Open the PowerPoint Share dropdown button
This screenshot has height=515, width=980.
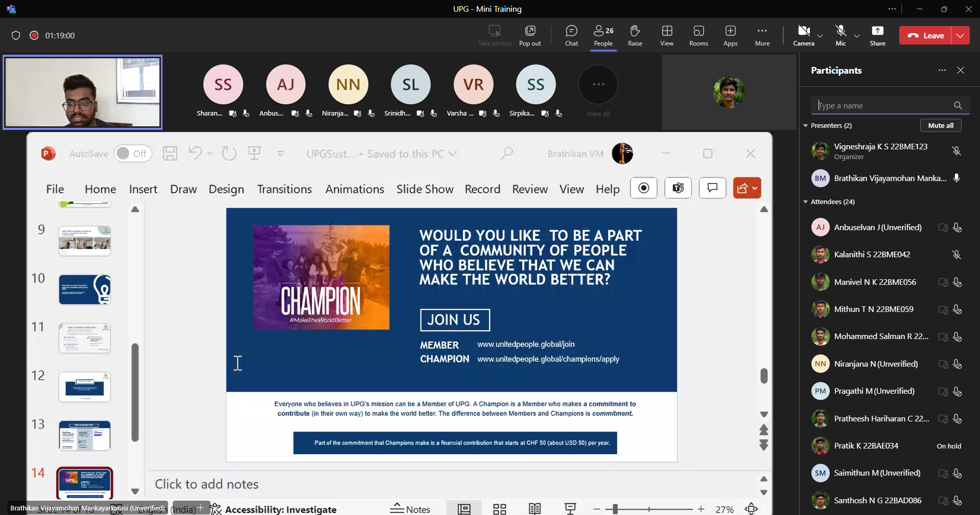[747, 188]
